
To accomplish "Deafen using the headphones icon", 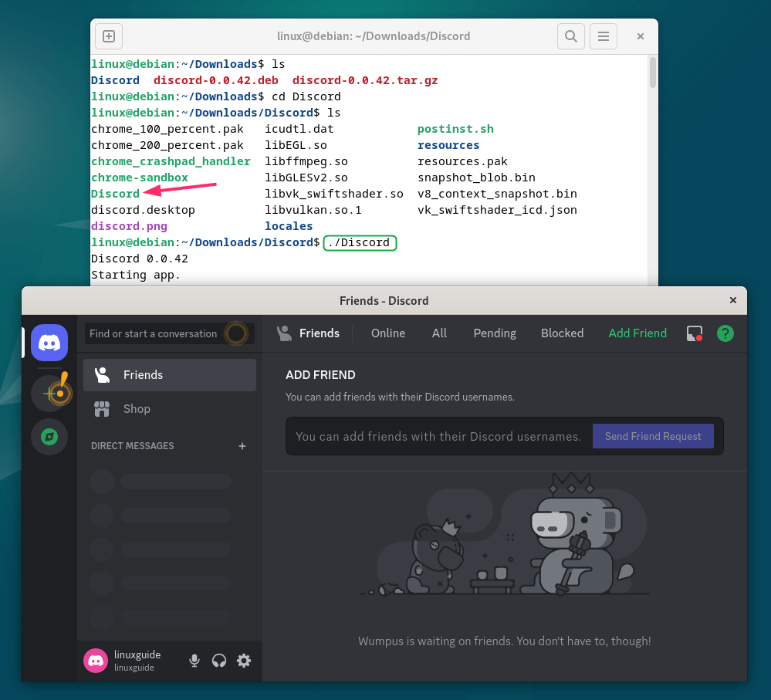I will [219, 661].
